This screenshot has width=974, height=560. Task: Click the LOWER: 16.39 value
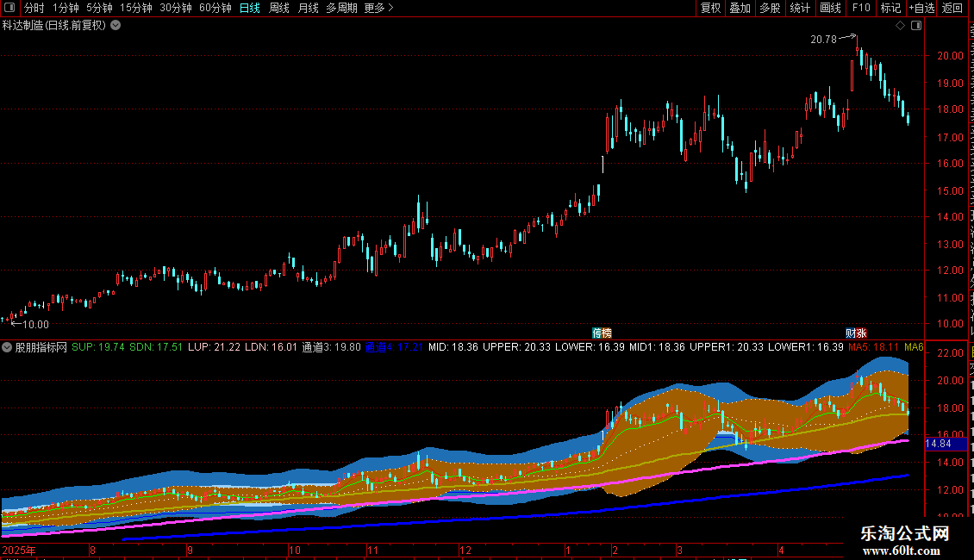590,347
